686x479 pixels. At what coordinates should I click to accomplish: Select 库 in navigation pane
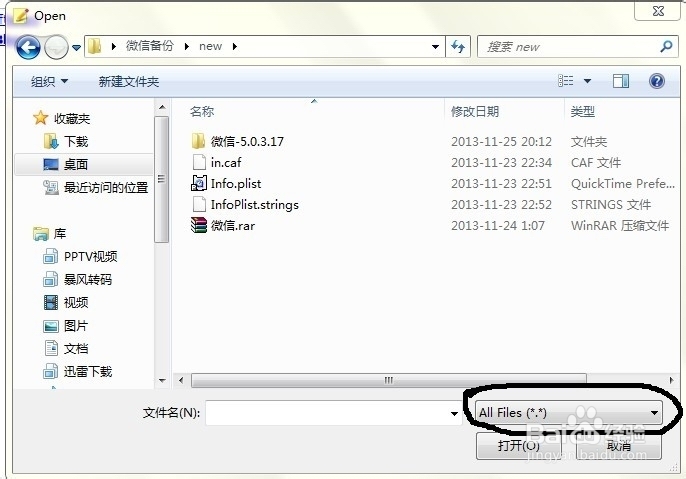tap(60, 234)
